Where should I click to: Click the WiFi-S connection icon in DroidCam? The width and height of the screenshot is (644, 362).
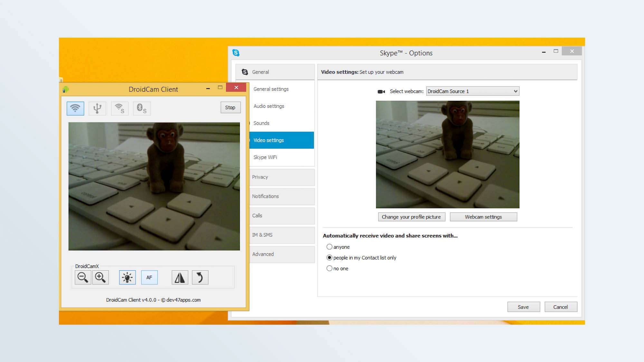119,108
